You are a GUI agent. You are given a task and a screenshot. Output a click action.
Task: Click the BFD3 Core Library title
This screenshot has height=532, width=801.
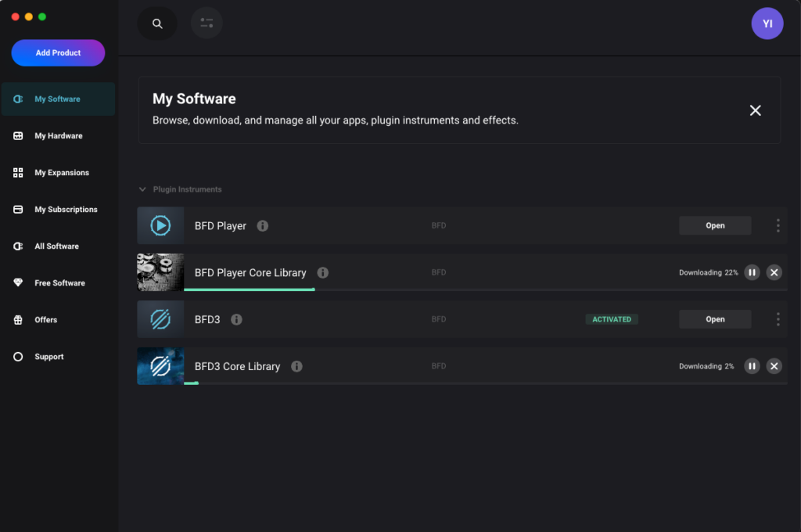coord(237,366)
